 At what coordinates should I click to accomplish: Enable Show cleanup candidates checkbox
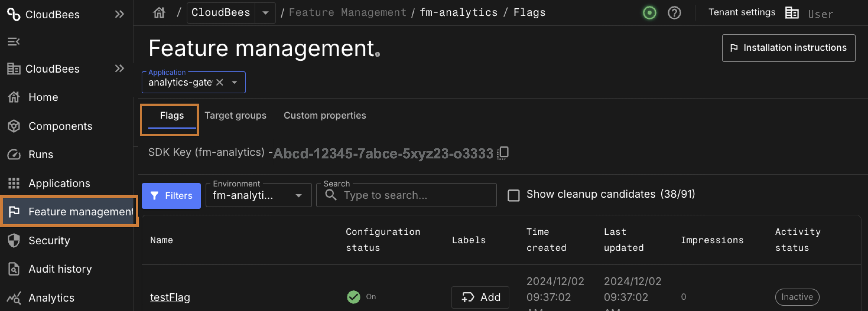point(513,195)
